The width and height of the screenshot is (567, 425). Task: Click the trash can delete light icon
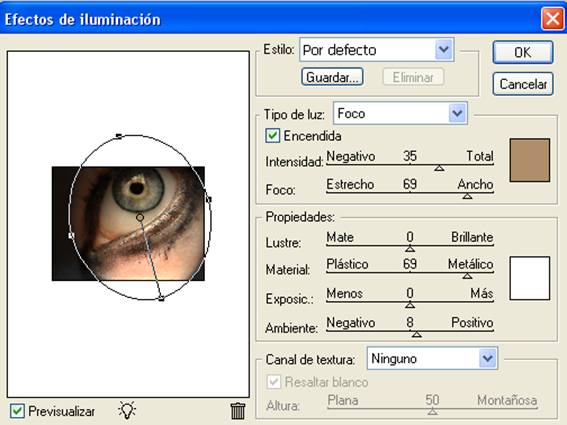(238, 411)
